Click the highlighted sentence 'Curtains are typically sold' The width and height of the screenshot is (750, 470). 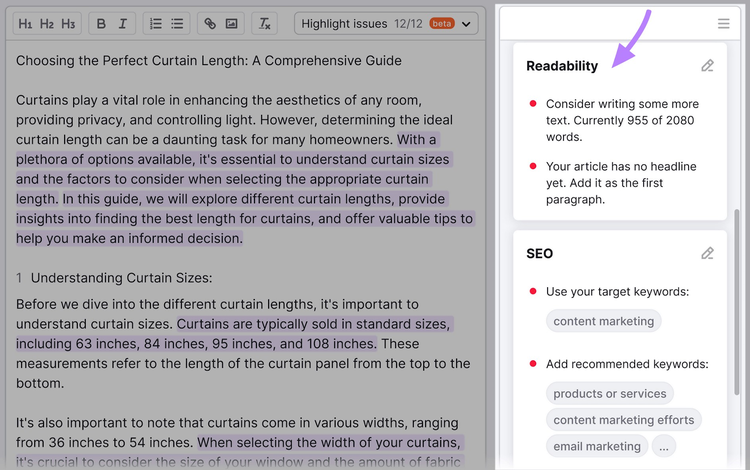(x=234, y=334)
